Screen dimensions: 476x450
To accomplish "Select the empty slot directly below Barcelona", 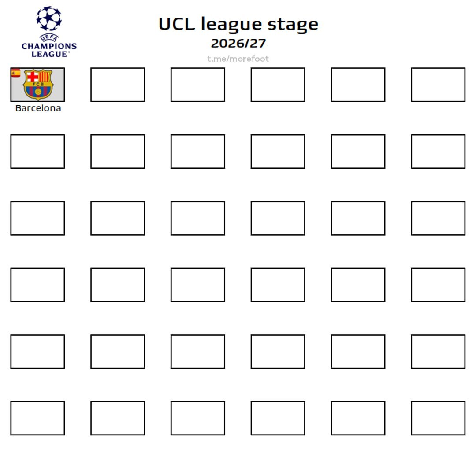I will (37, 151).
